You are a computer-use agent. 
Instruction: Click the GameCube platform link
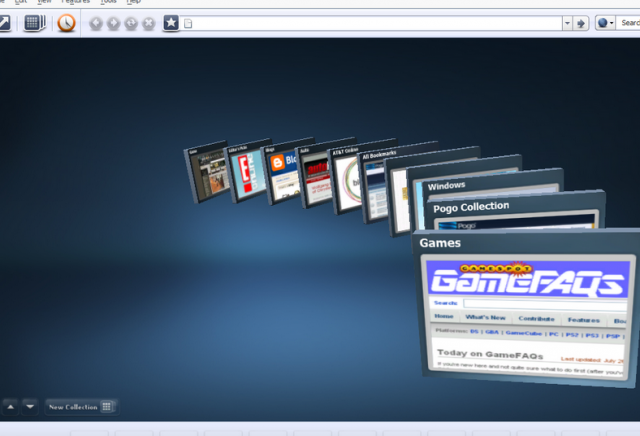coord(524,333)
